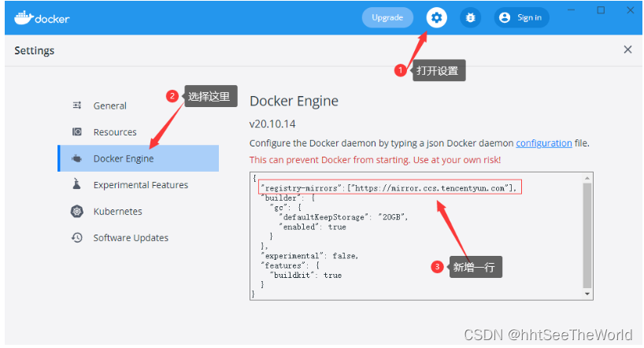
Task: Click the "features": { line in editor
Action: [x=290, y=265]
